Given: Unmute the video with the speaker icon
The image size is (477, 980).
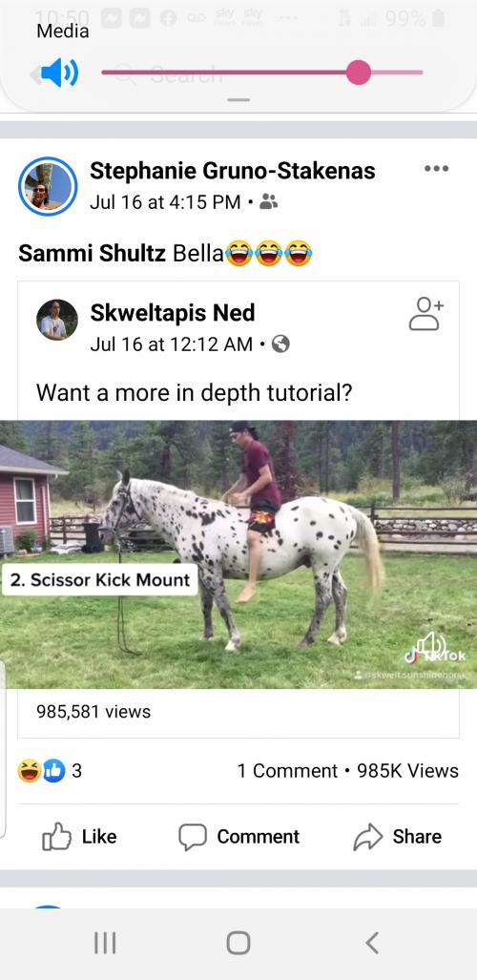Looking at the screenshot, I should (432, 645).
